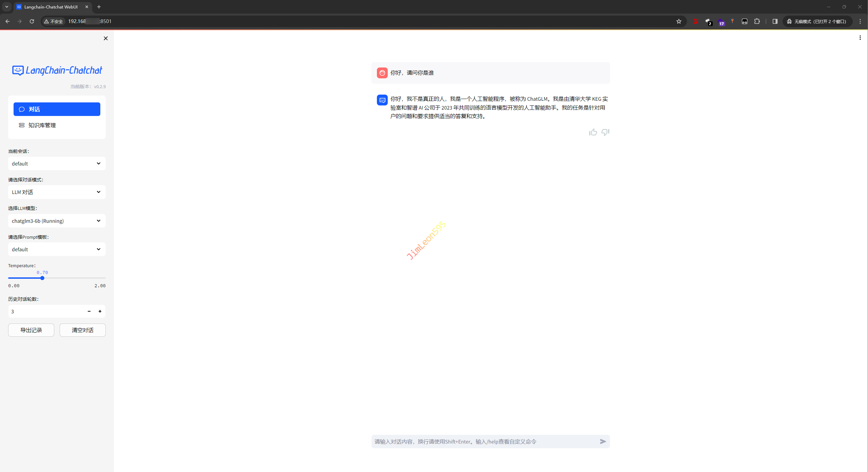The height and width of the screenshot is (472, 868).
Task: Close the sidebar with X icon
Action: pos(106,38)
